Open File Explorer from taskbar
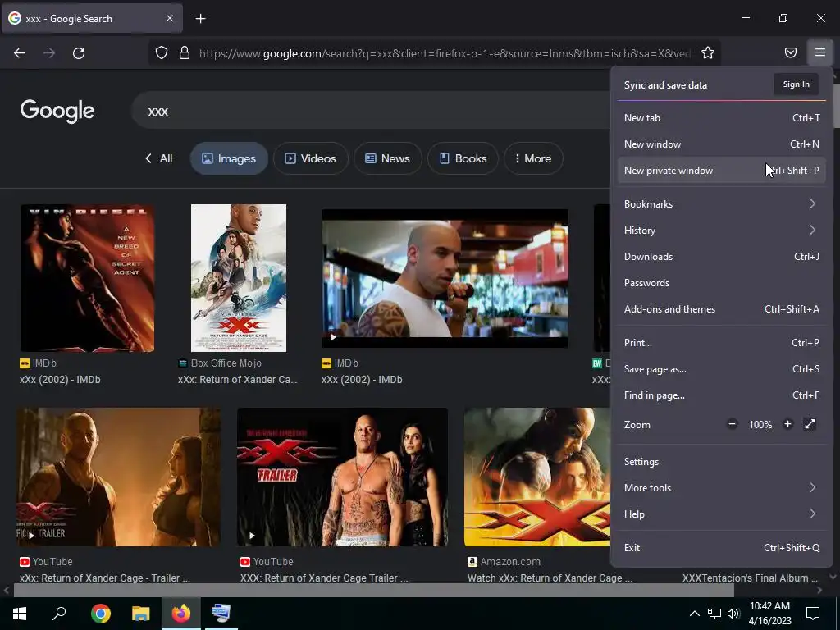Screen dimensions: 840x630 (x=141, y=614)
